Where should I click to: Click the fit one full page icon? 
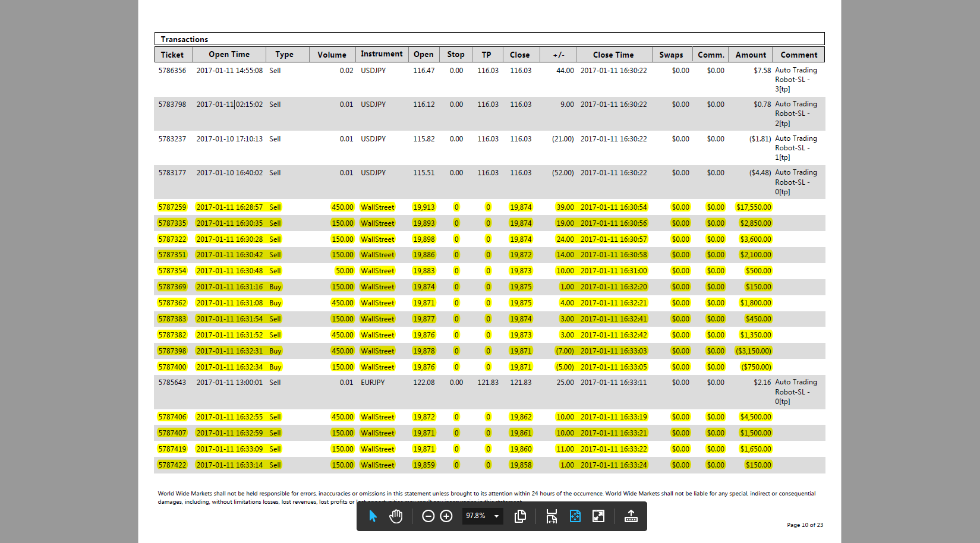(x=575, y=516)
